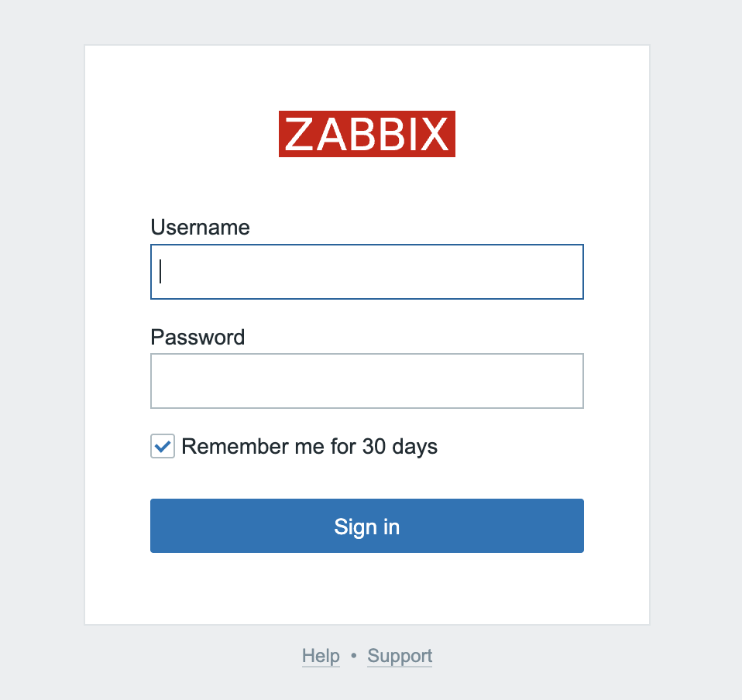
Task: Select the red ZABBIX brand image
Action: pyautogui.click(x=366, y=134)
